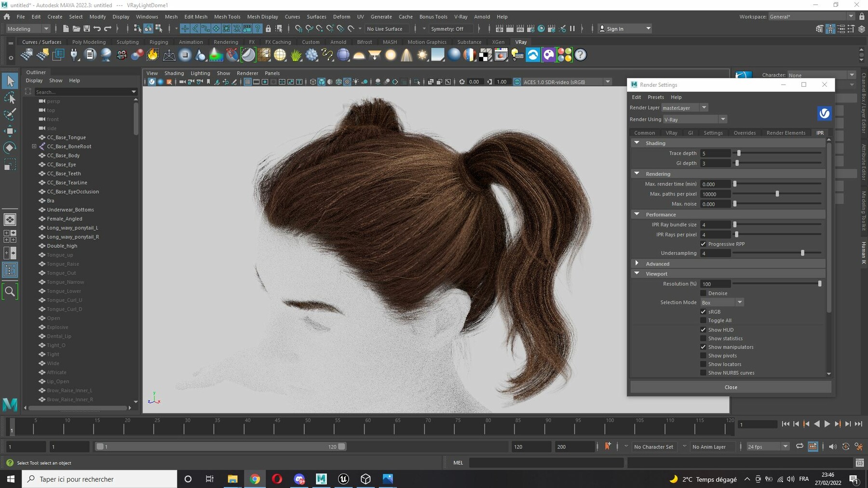This screenshot has width=868, height=488.
Task: Click the V-Ray sun light shelf icon
Action: pos(422,55)
